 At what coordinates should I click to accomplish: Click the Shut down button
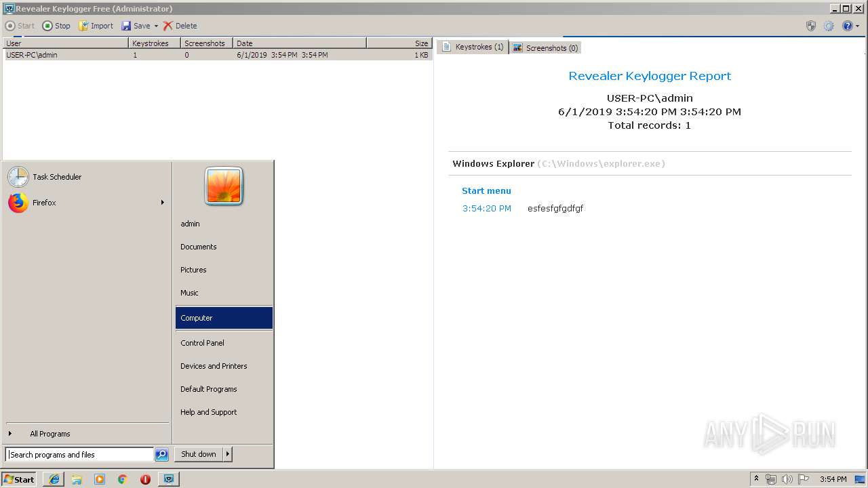[x=198, y=454]
